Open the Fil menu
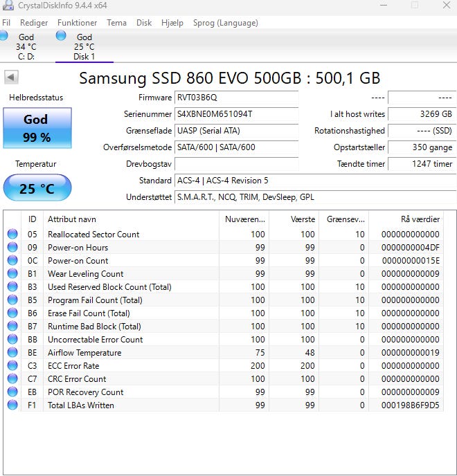 pyautogui.click(x=6, y=23)
